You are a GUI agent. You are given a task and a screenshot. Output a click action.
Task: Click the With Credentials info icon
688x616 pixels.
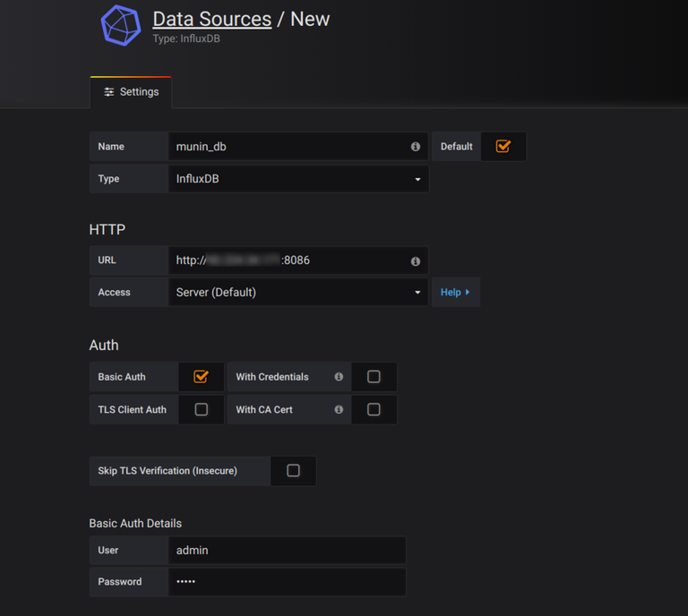[x=339, y=377]
